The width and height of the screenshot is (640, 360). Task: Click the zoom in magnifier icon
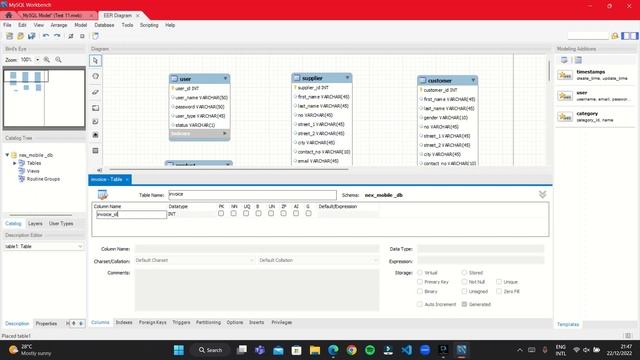(47, 60)
